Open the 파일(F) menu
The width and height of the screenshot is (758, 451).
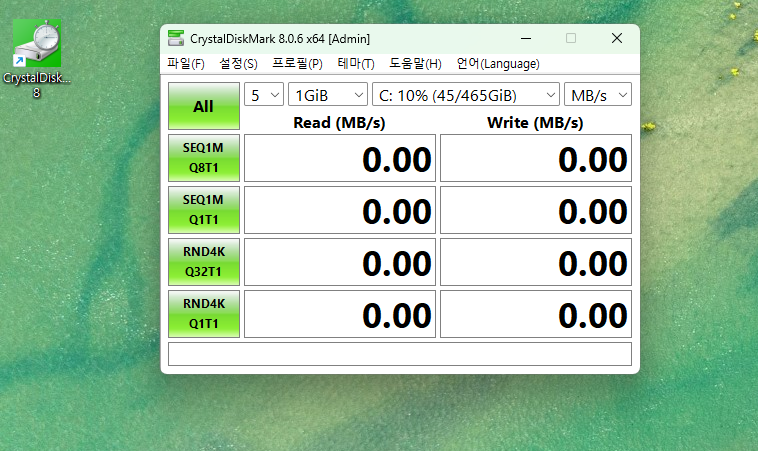pyautogui.click(x=185, y=64)
